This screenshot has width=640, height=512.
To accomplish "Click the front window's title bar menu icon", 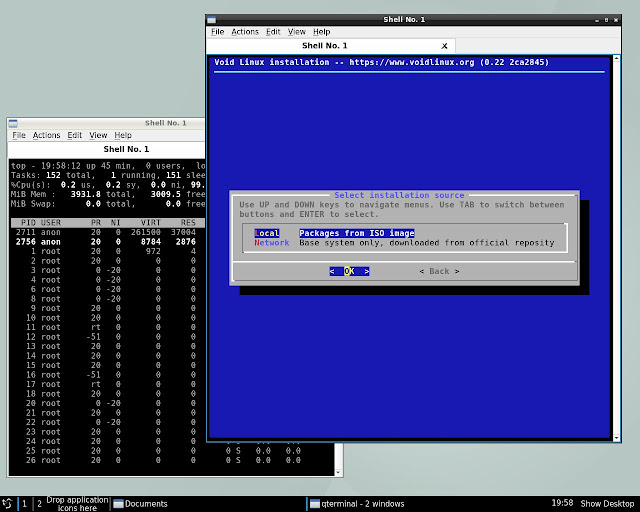I will pos(211,20).
